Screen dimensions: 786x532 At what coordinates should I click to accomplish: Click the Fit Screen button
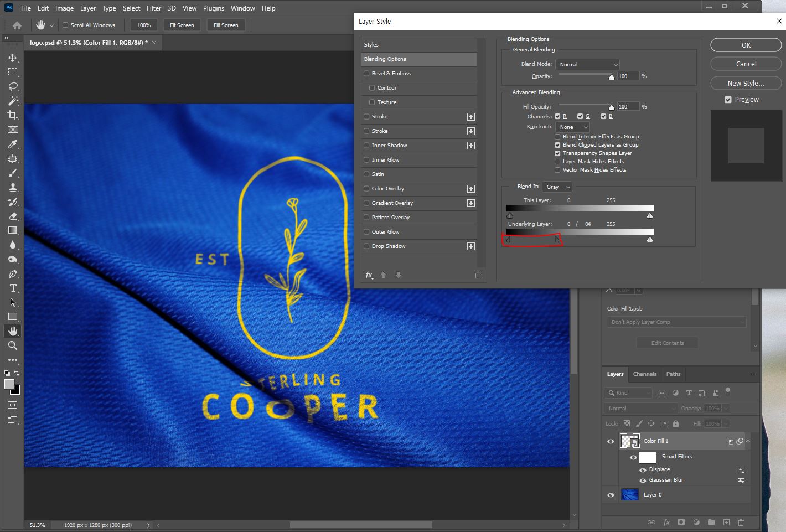point(182,25)
